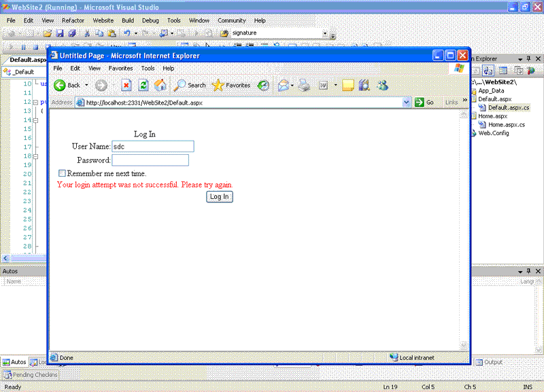Select Home.aspx in Solution Explorer
Screen dimensions: 544x392
(x=492, y=116)
